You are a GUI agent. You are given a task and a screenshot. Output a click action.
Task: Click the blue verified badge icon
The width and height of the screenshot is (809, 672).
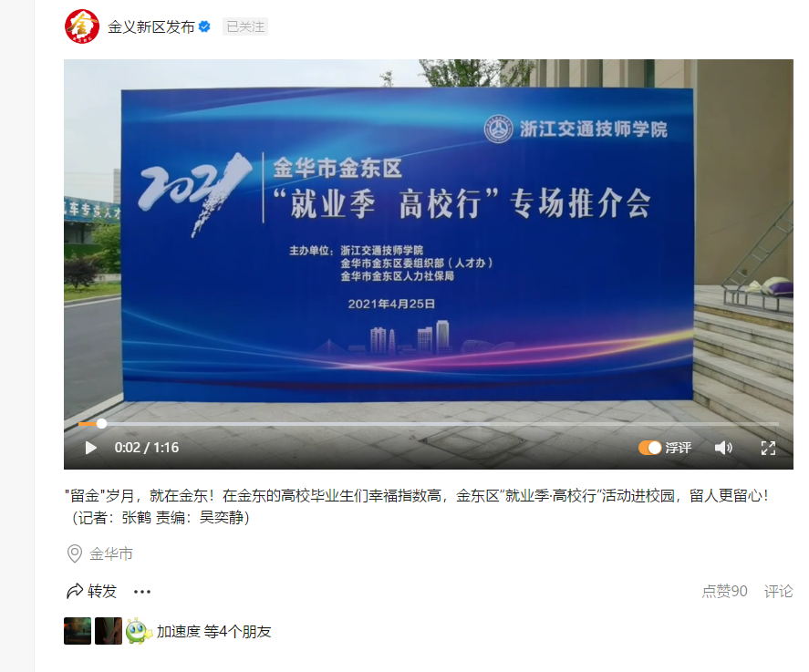(204, 26)
